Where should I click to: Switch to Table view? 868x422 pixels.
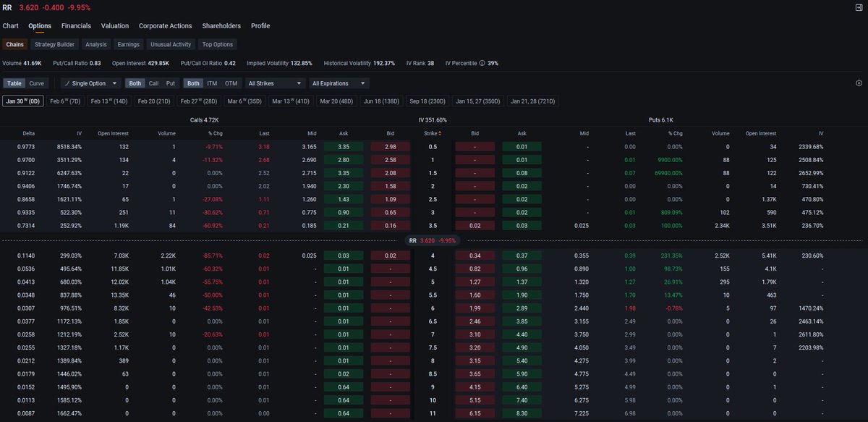tap(14, 83)
